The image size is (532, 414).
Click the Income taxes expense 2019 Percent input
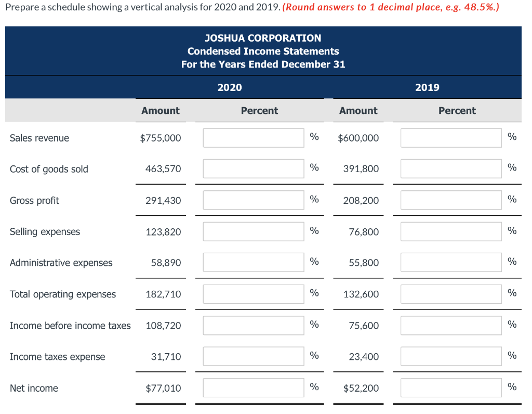click(451, 356)
